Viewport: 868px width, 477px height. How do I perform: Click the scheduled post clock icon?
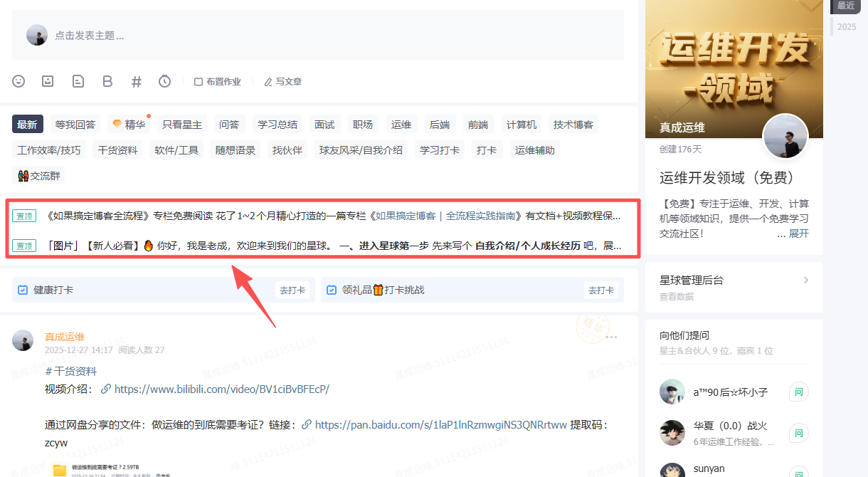pos(165,81)
